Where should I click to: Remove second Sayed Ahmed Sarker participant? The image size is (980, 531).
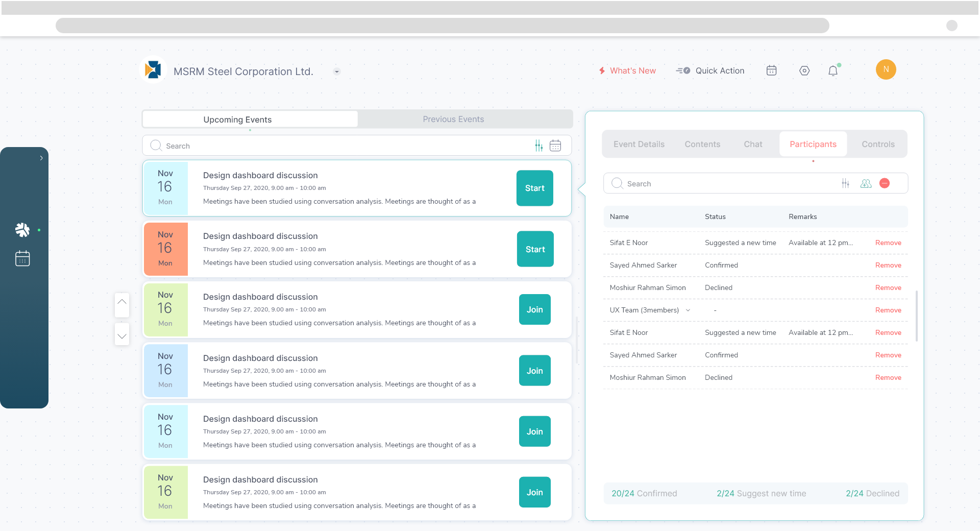(888, 355)
